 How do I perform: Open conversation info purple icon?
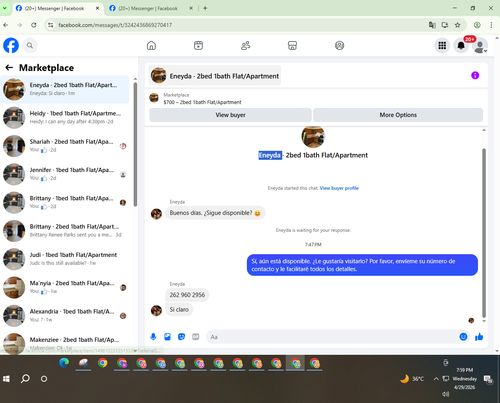point(475,75)
